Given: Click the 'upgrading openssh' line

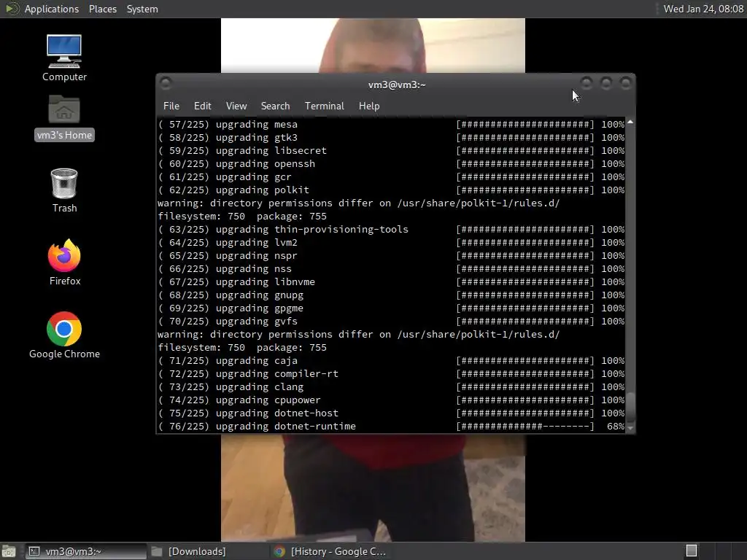Looking at the screenshot, I should pos(391,164).
